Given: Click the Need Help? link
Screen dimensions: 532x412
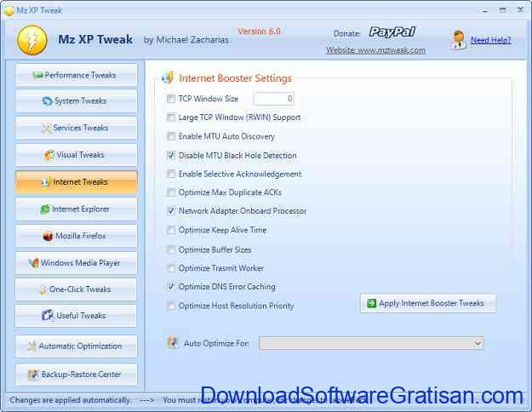Looking at the screenshot, I should 490,40.
